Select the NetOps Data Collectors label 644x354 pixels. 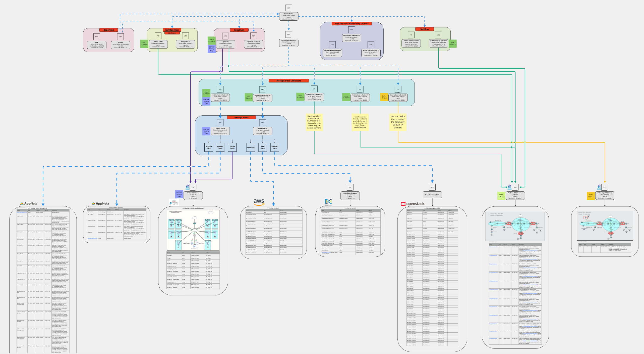pos(289,81)
